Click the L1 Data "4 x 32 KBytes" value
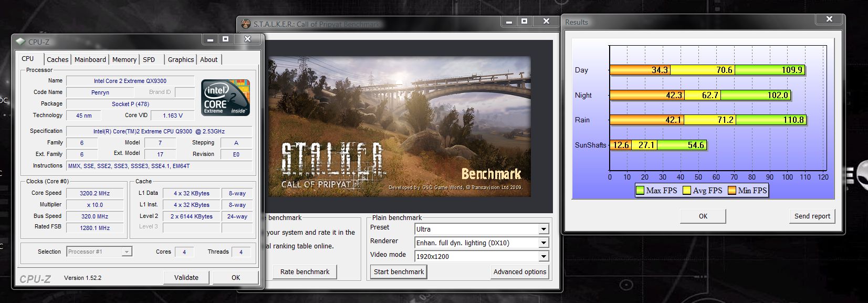This screenshot has height=303, width=868. point(192,193)
